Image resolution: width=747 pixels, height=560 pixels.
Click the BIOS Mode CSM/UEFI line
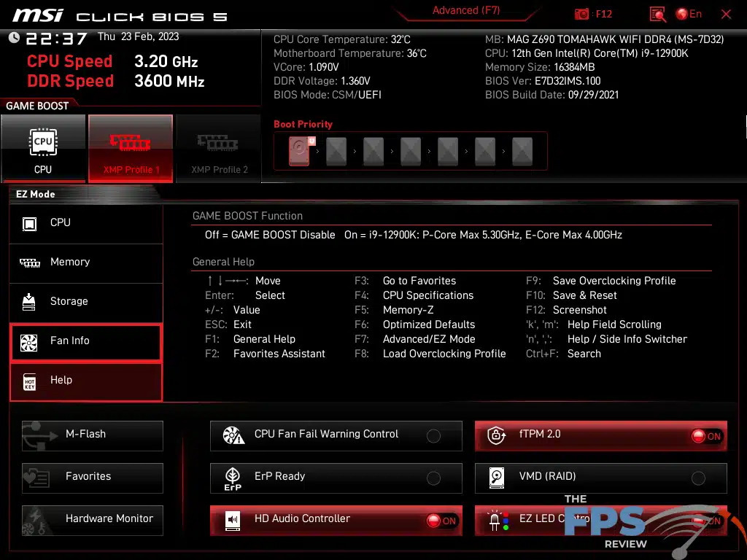click(x=328, y=95)
